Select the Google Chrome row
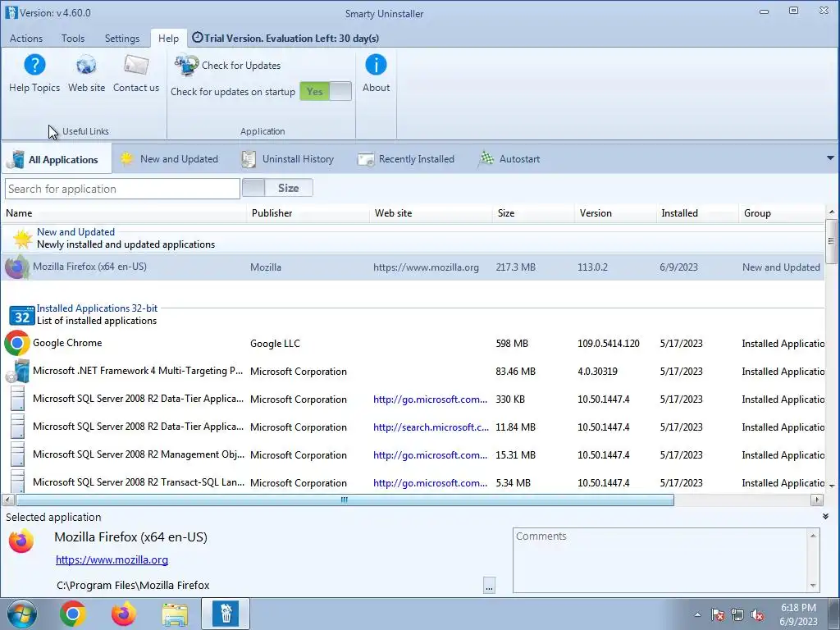 pos(413,344)
